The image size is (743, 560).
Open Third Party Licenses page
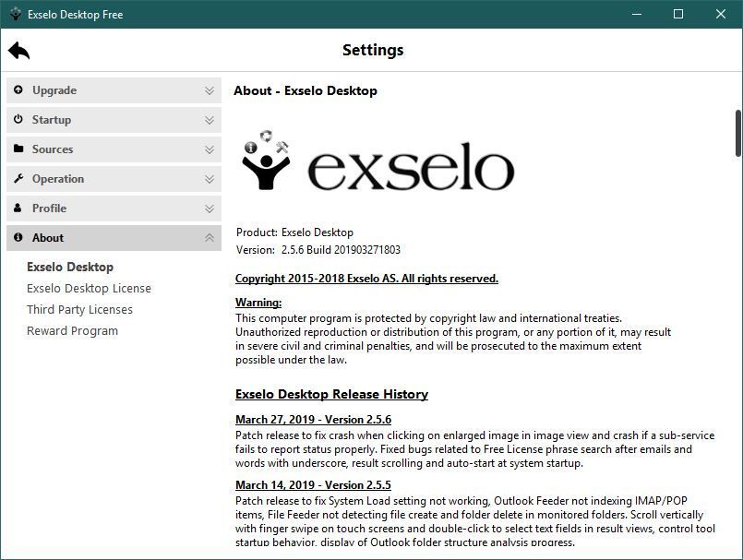[79, 309]
